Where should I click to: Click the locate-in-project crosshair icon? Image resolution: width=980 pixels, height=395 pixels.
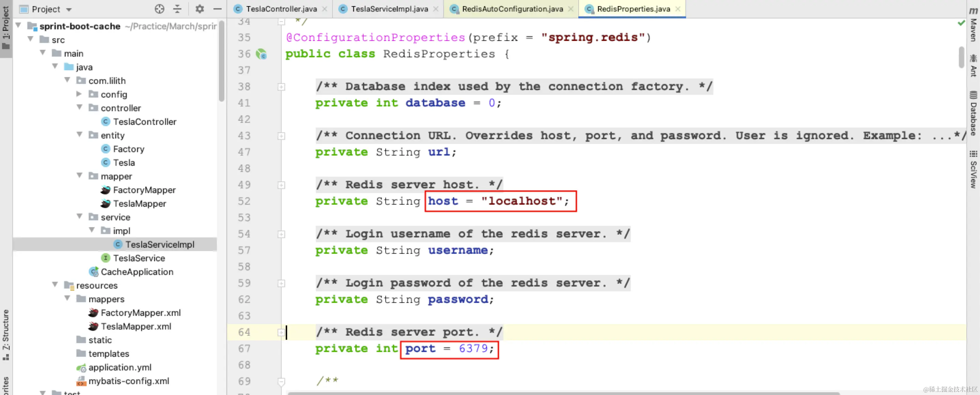pyautogui.click(x=159, y=9)
